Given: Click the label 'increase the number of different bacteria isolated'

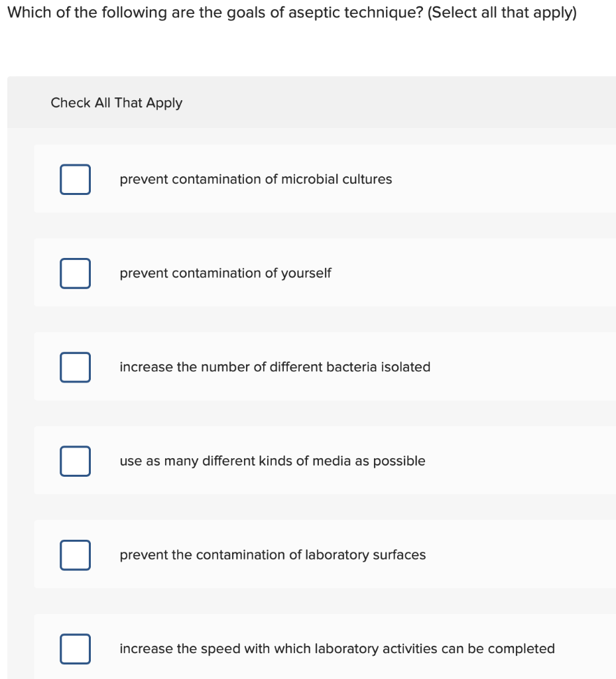Looking at the screenshot, I should coord(275,367).
